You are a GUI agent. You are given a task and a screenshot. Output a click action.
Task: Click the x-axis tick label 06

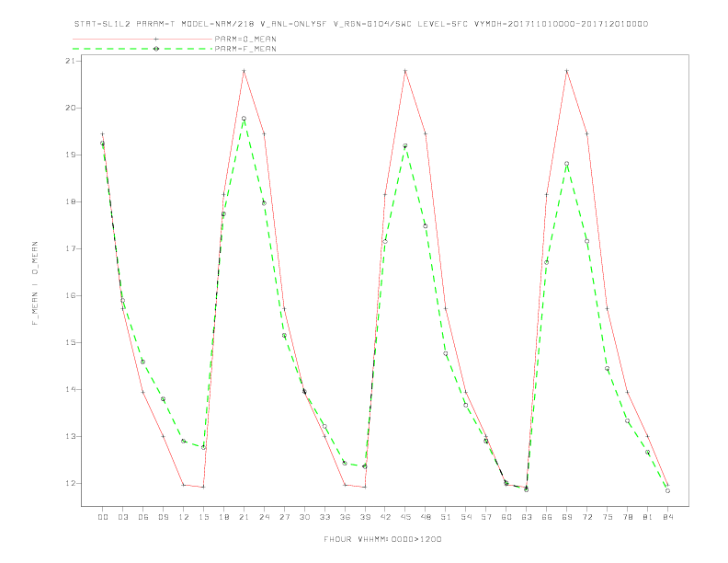(x=143, y=517)
